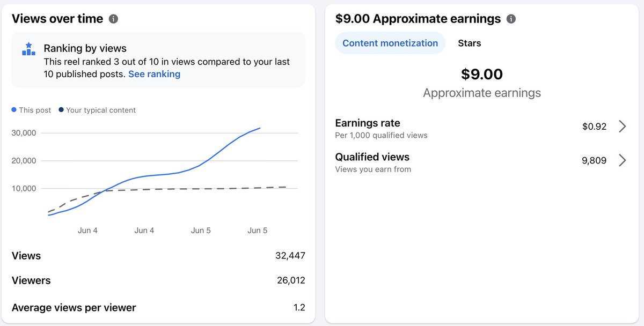Click the 10,000 y-axis label
The width and height of the screenshot is (644, 326).
(24, 189)
